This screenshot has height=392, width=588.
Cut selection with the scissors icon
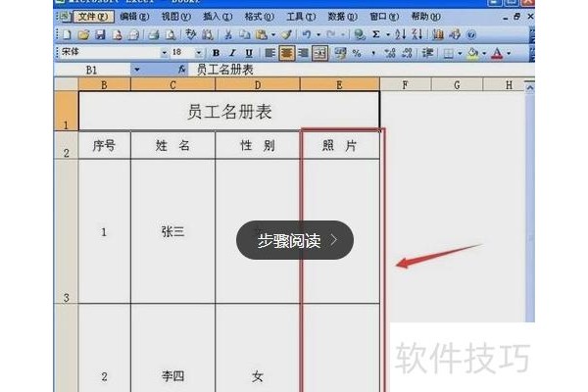tap(228, 35)
